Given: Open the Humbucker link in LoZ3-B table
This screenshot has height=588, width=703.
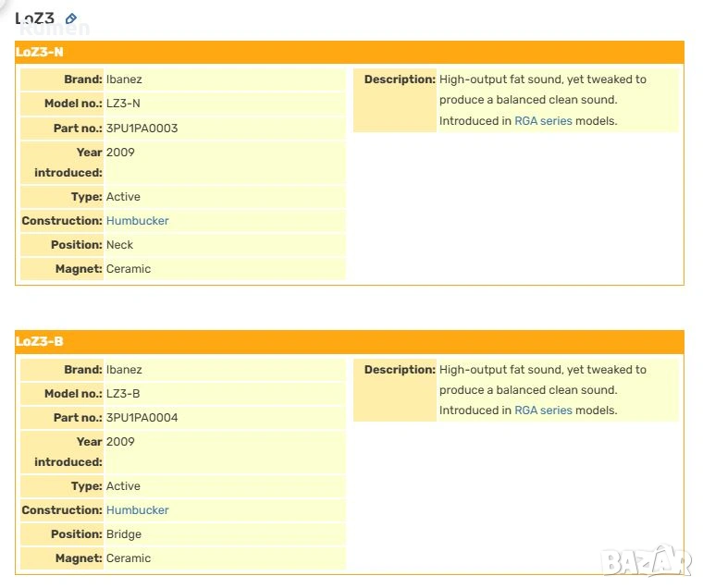Looking at the screenshot, I should [137, 510].
